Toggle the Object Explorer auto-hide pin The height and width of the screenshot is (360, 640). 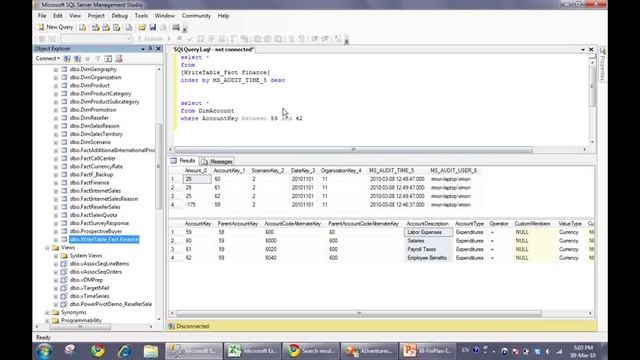pyautogui.click(x=150, y=49)
